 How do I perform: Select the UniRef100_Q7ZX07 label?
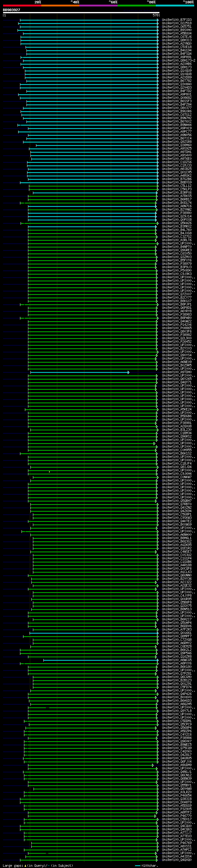[x=177, y=294]
